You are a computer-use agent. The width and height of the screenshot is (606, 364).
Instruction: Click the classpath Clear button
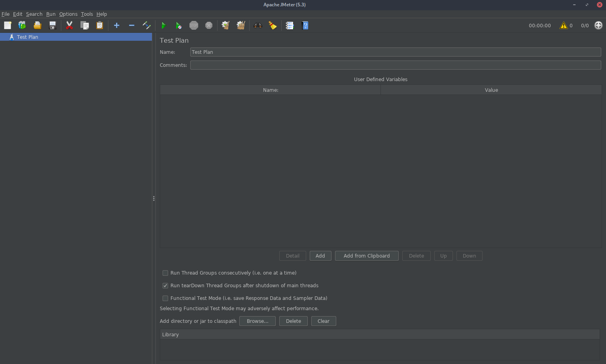point(324,321)
